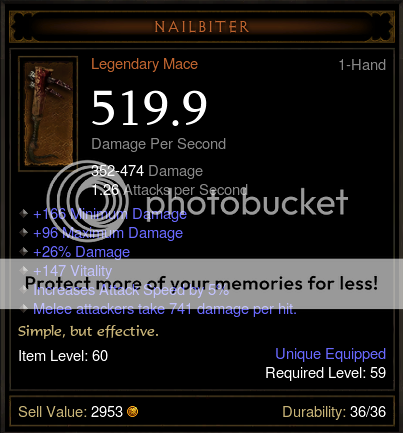
Task: Click the diamond bullet beside +96 Maximum Damage
Action: pyautogui.click(x=24, y=232)
